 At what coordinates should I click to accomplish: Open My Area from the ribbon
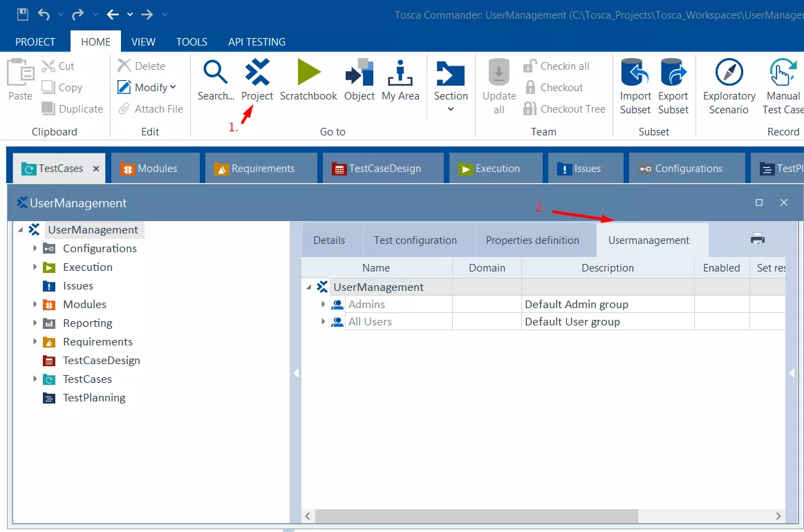[x=400, y=80]
